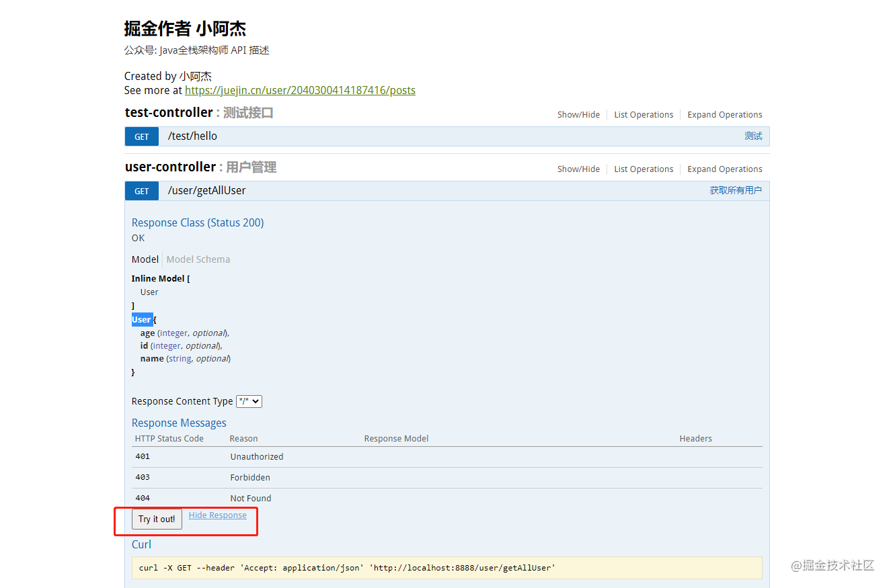
Task: Open the juejin.cn user posts link
Action: pyautogui.click(x=300, y=90)
